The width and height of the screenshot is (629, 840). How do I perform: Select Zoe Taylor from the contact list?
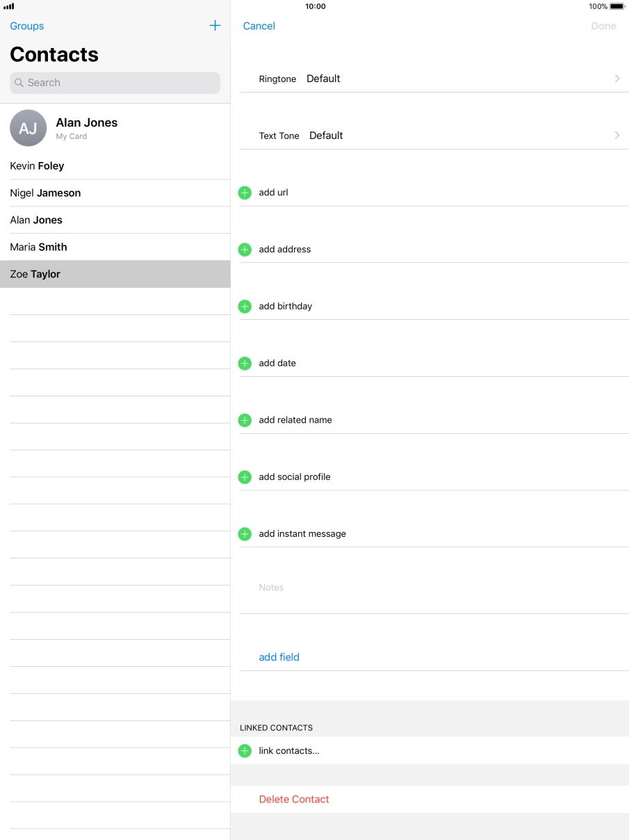pos(35,274)
